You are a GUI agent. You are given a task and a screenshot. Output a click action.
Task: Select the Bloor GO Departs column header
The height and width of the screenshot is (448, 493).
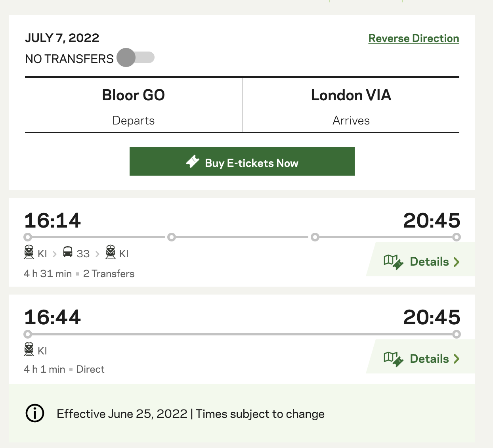click(134, 105)
